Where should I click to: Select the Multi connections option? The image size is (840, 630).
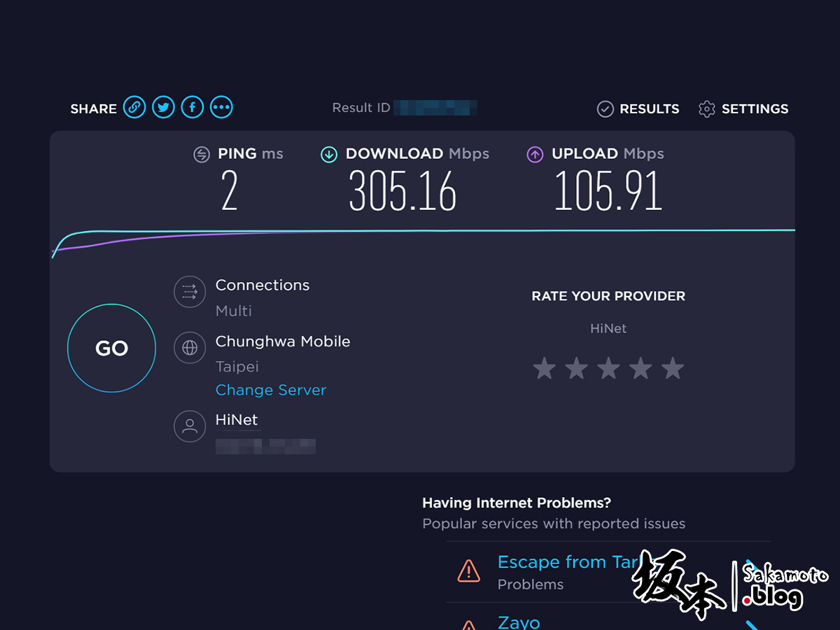(234, 311)
